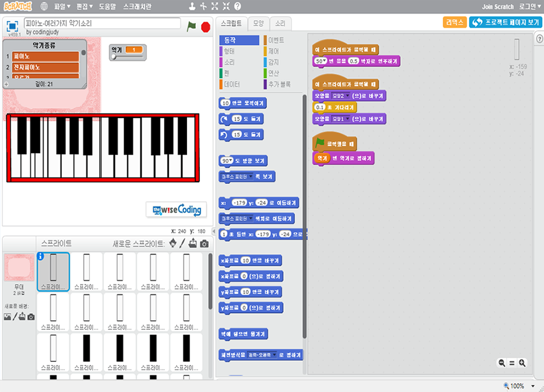Click the 악기 variable slider
The height and width of the screenshot is (392, 544).
click(127, 58)
